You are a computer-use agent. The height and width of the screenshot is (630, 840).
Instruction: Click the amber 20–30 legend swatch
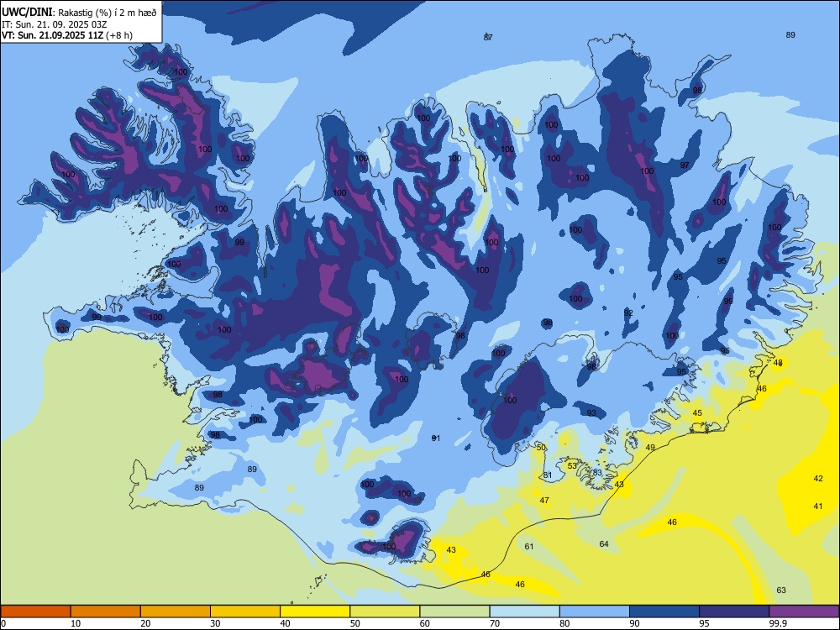point(176,612)
